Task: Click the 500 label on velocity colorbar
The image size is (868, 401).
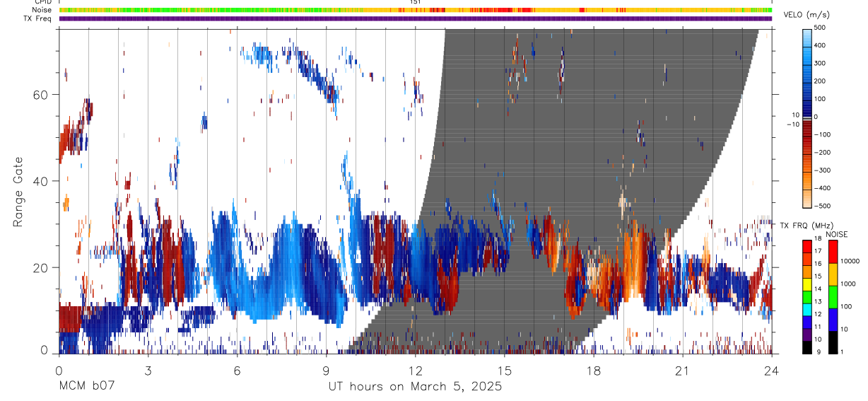Action: 821,28
